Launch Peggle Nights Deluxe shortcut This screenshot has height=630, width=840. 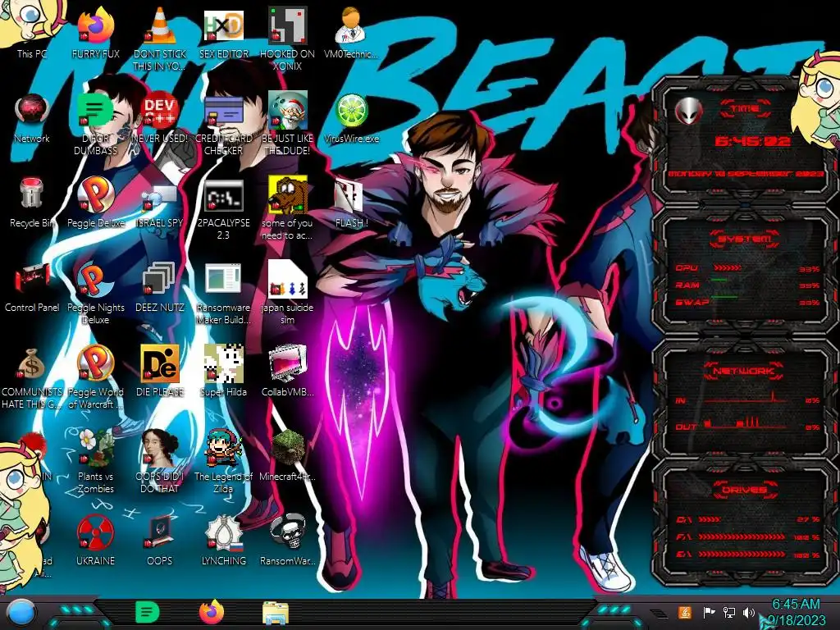coord(95,293)
